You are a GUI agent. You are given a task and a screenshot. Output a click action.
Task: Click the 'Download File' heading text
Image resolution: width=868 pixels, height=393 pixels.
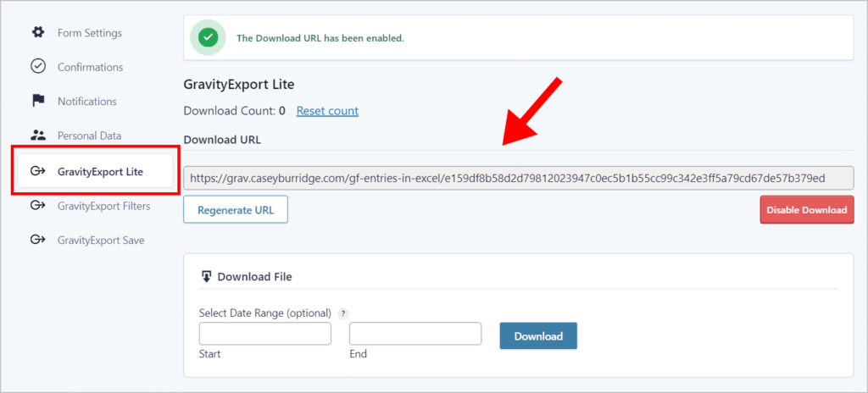coord(254,277)
